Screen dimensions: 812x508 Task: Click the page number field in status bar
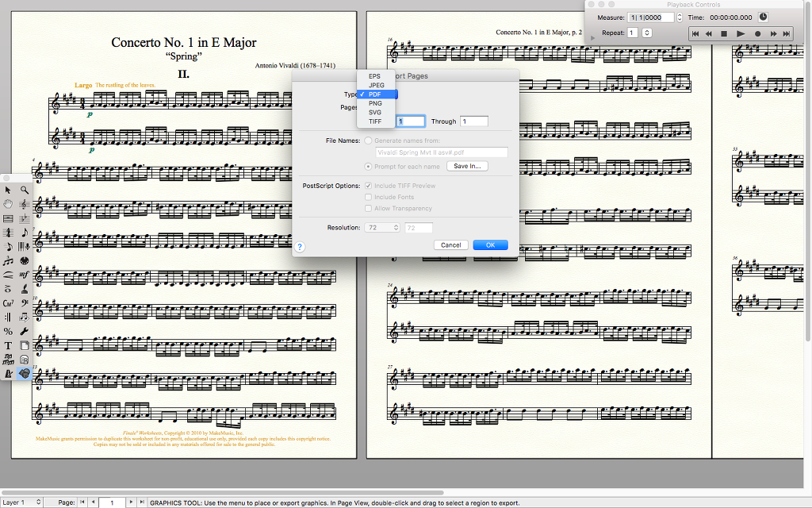113,502
